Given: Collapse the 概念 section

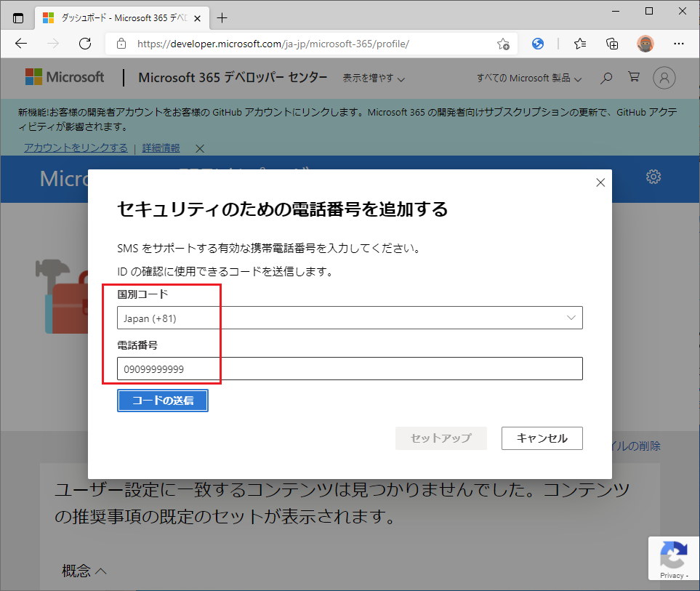Looking at the screenshot, I should coord(84,571).
